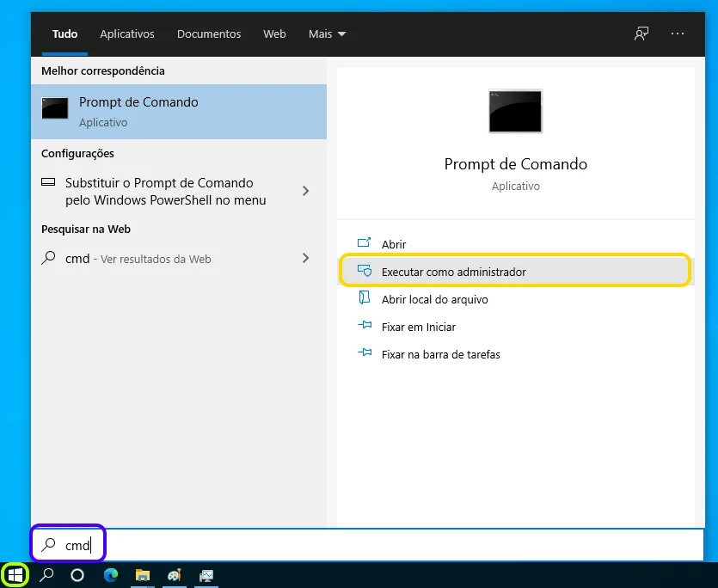This screenshot has height=588, width=718.
Task: Click the pin icon for Fixar em Iniciar
Action: 365,325
